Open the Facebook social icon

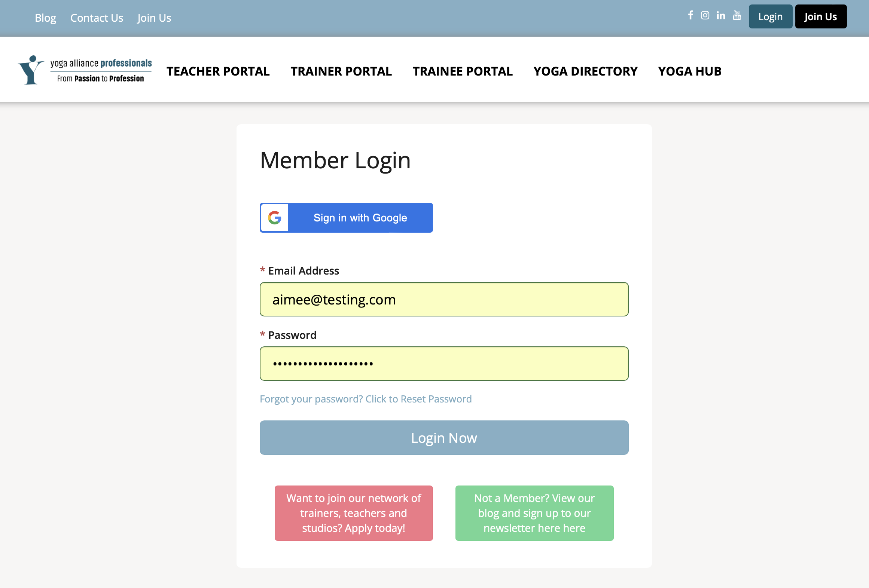[x=690, y=16]
